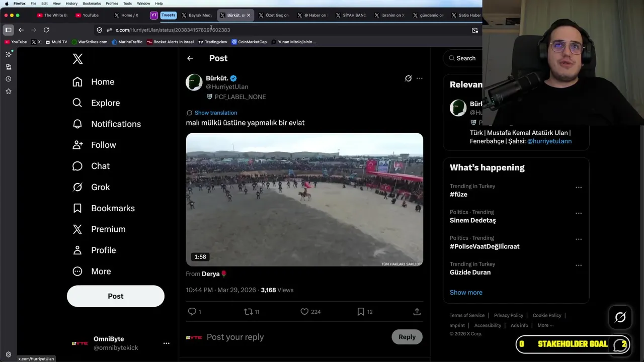Play the embedded video
Image resolution: width=644 pixels, height=362 pixels.
[304, 200]
